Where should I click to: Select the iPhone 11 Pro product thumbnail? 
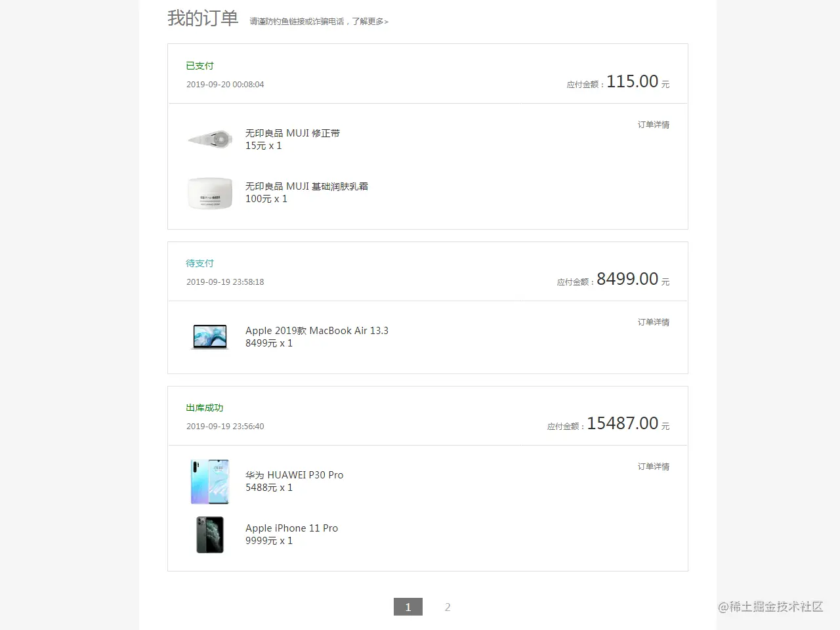click(209, 535)
